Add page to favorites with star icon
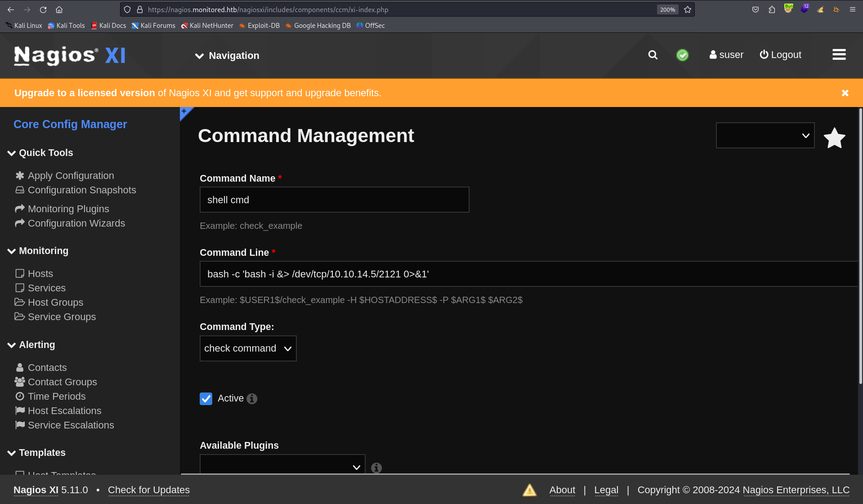Viewport: 863px width, 504px height. pos(835,138)
